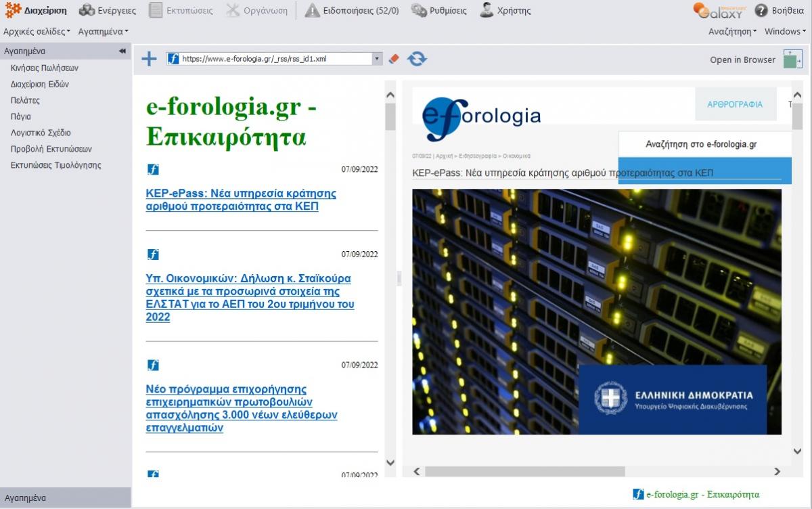Click the icon right of Open in Browser
The width and height of the screenshot is (812, 509).
click(x=792, y=59)
